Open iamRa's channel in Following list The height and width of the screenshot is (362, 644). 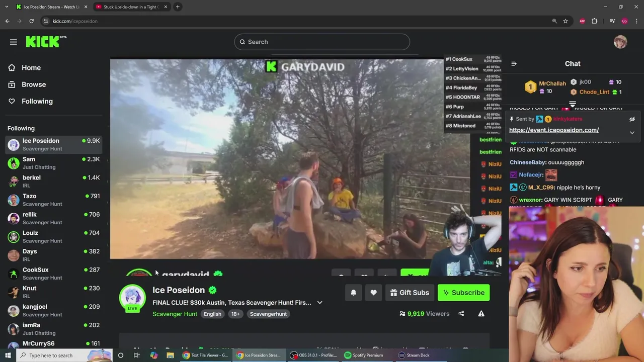coord(54,329)
